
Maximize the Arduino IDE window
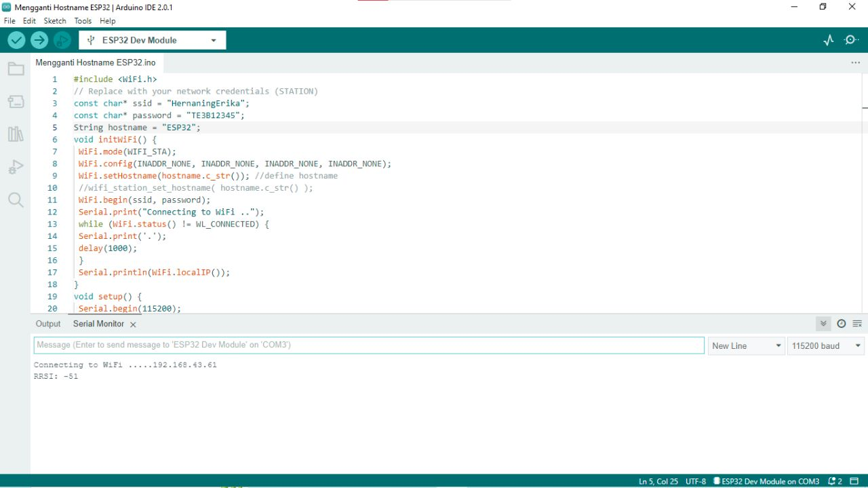point(823,7)
